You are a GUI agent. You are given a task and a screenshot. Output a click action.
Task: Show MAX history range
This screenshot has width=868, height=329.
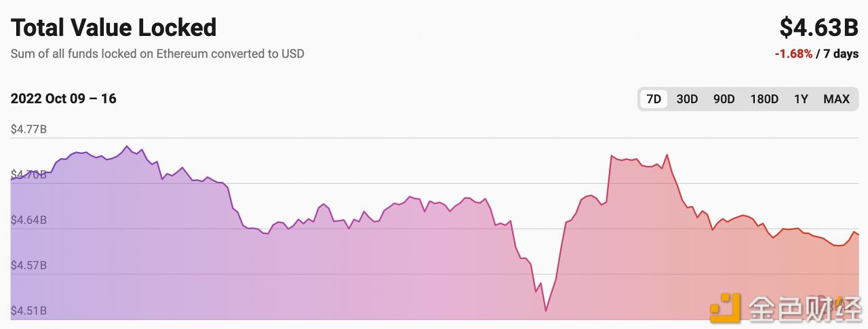click(x=836, y=99)
